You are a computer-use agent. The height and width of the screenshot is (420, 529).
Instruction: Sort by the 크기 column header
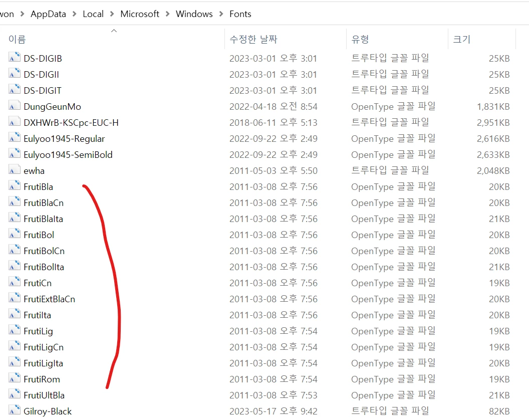coord(461,39)
